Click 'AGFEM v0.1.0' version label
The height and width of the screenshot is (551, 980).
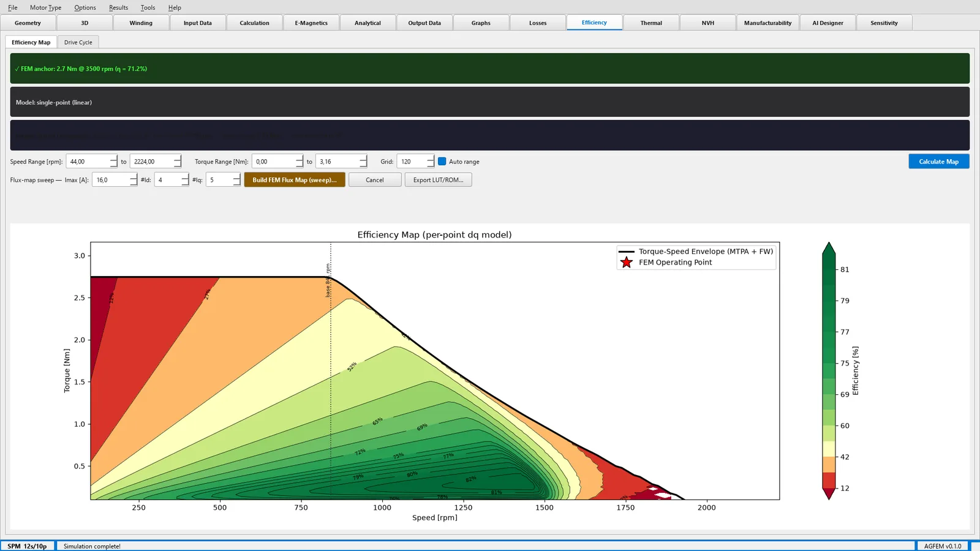tap(943, 546)
